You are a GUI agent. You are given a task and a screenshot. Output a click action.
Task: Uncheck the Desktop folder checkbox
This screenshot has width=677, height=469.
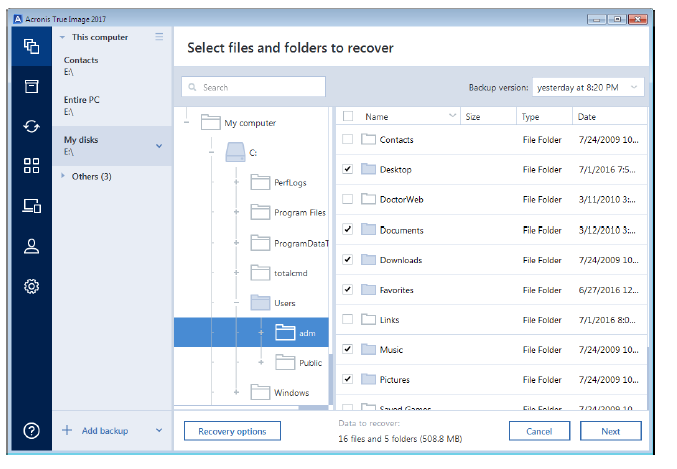click(x=348, y=169)
